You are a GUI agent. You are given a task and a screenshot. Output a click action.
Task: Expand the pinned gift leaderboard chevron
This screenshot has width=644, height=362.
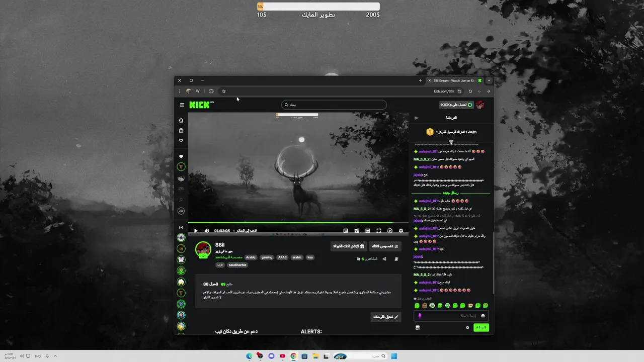(451, 142)
